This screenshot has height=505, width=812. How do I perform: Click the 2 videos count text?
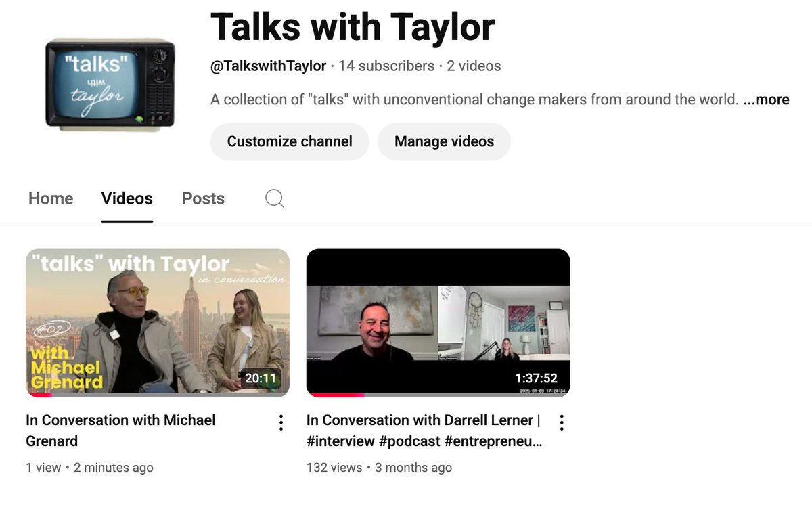(474, 66)
